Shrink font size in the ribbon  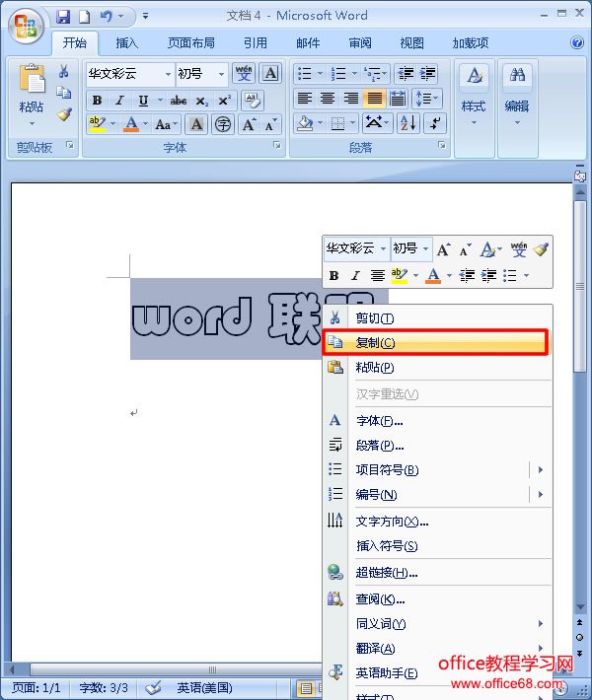(270, 124)
